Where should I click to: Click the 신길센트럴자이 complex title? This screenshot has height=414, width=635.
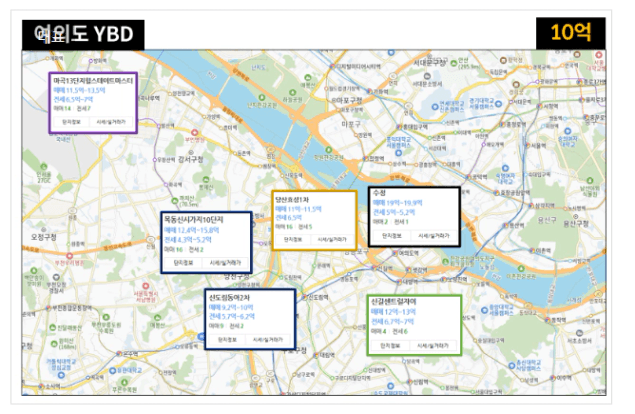click(x=394, y=302)
